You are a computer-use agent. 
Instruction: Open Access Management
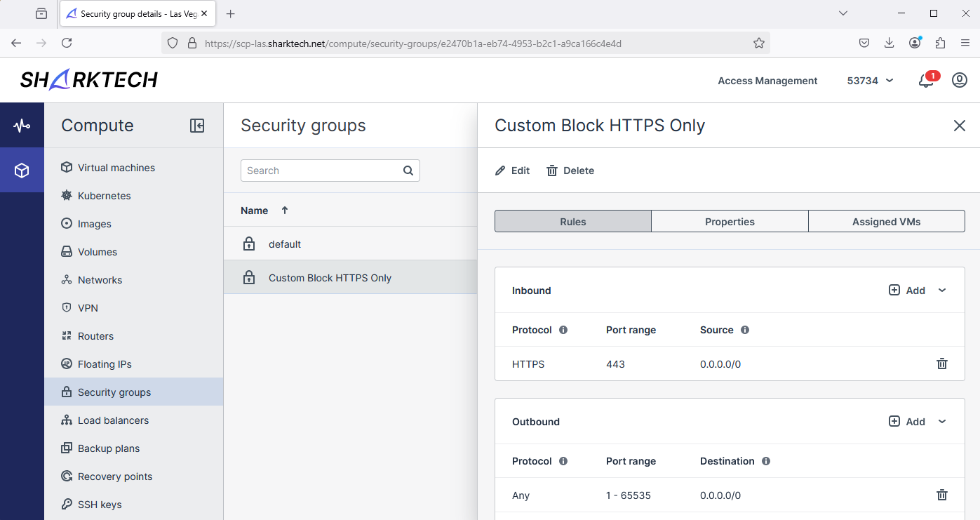click(767, 81)
